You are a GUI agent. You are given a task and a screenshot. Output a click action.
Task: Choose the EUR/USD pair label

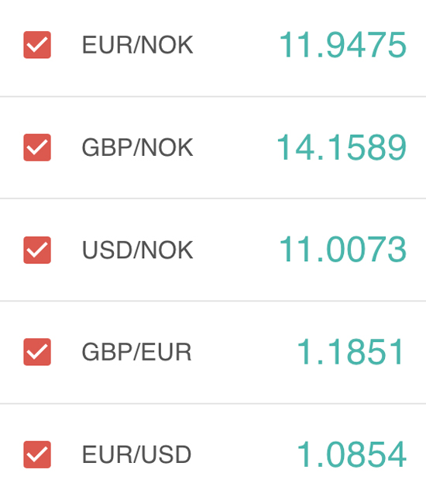click(x=137, y=454)
